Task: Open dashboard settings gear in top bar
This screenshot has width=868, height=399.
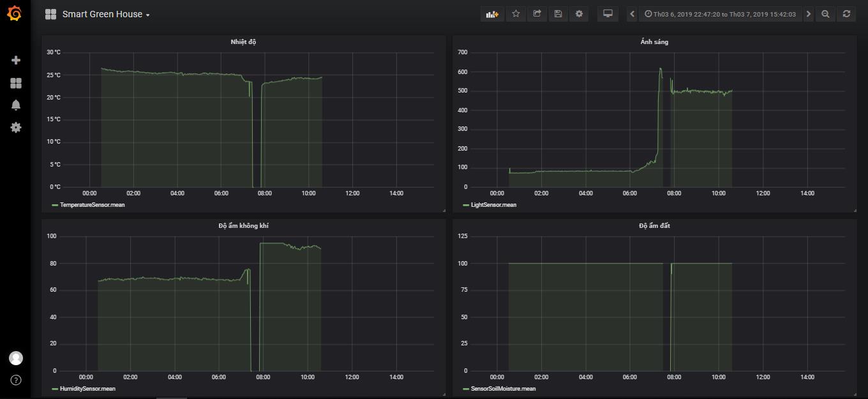Action: click(579, 14)
